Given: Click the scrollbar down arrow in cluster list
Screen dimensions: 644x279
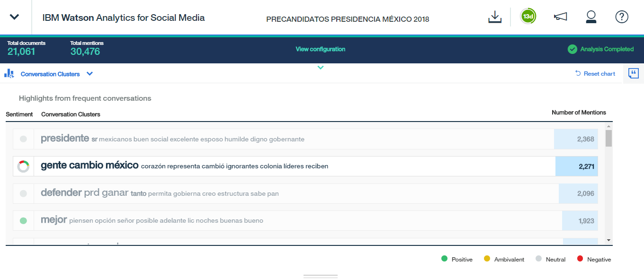Looking at the screenshot, I should [x=608, y=240].
